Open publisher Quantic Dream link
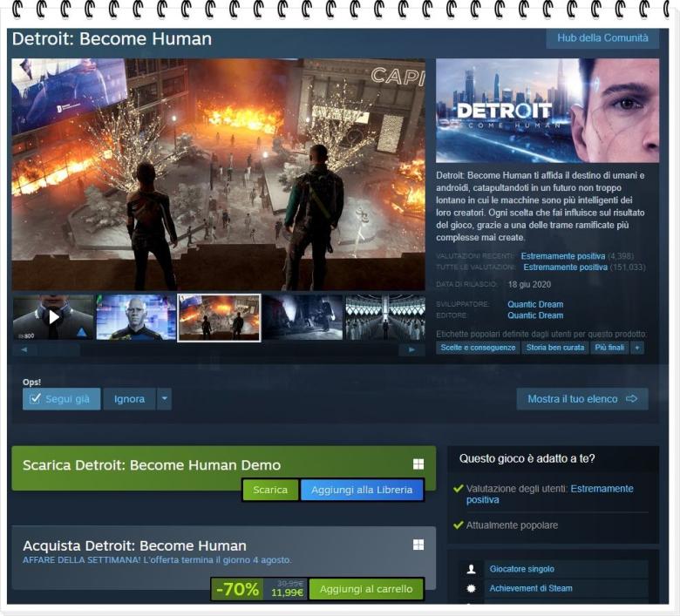Screen dimensions: 680x616 [535, 315]
